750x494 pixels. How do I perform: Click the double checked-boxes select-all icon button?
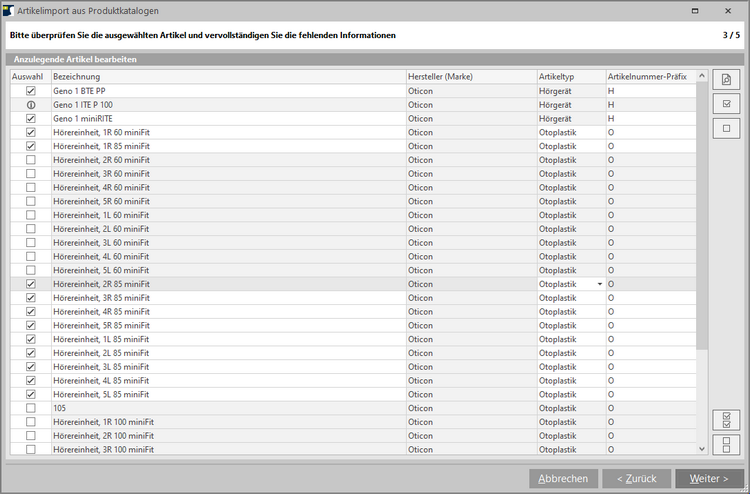(x=726, y=420)
